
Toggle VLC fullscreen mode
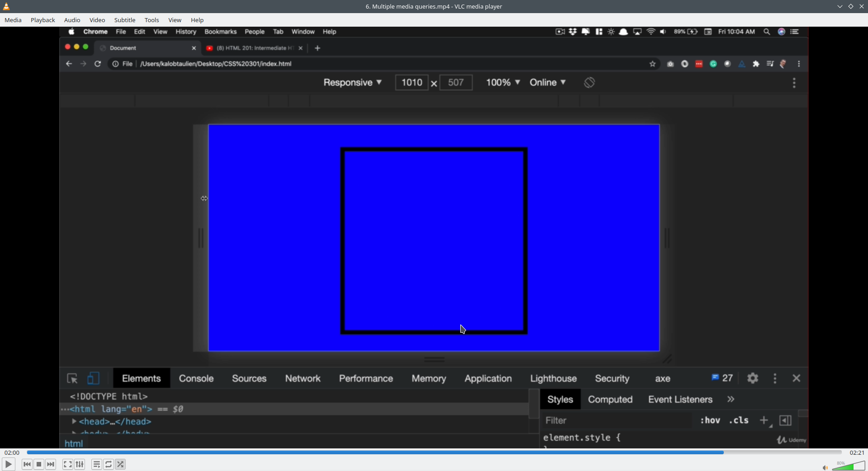[68, 464]
